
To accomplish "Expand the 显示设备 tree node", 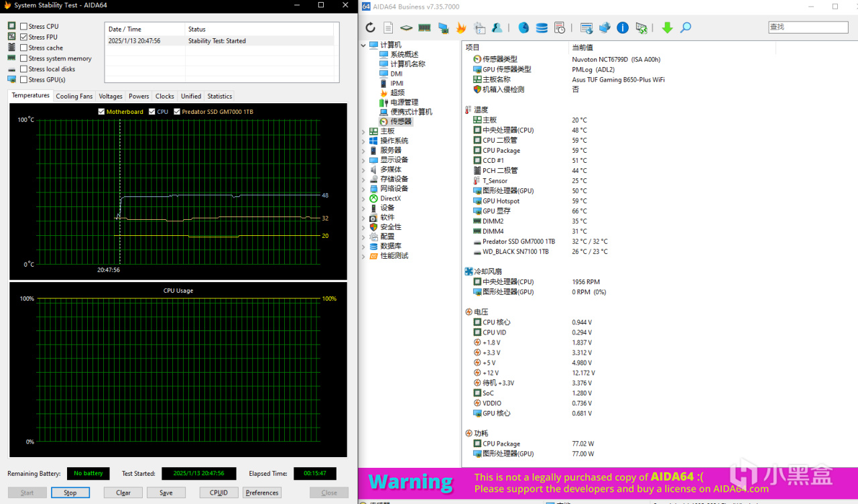I will click(364, 160).
